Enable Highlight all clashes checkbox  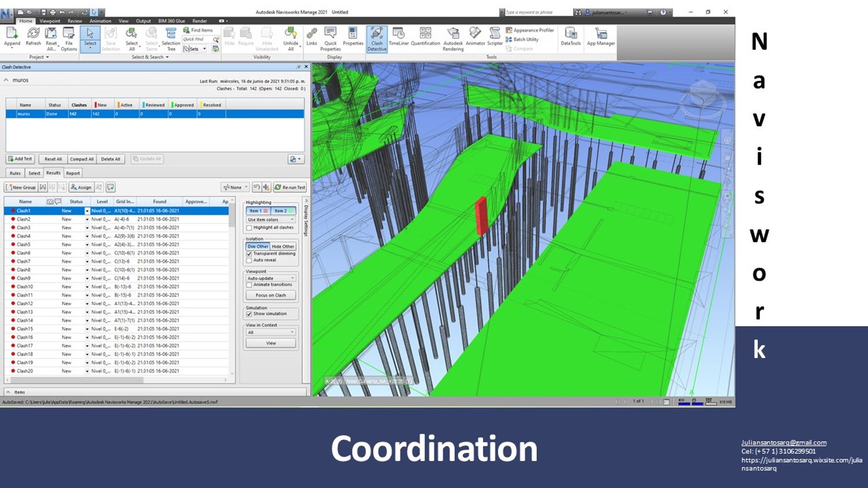click(x=249, y=228)
